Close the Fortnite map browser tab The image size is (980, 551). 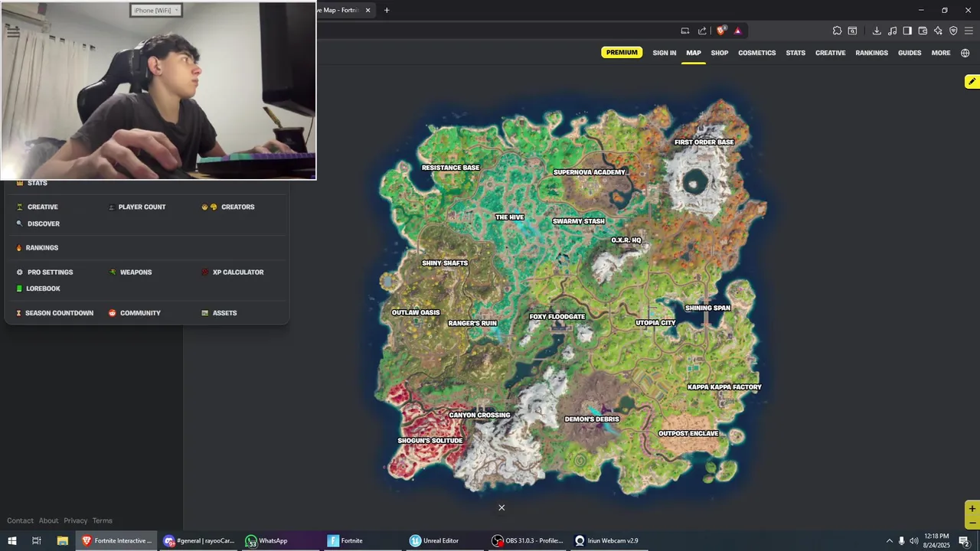coord(368,10)
